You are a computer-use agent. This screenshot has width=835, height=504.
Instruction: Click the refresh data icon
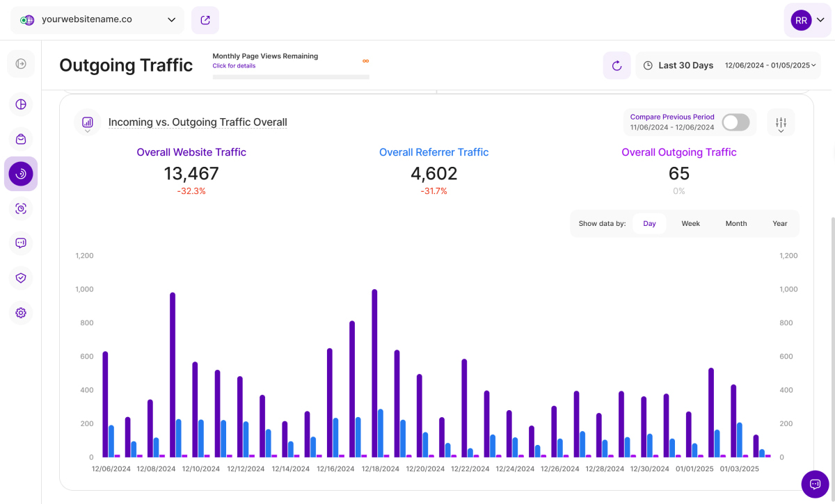617,65
